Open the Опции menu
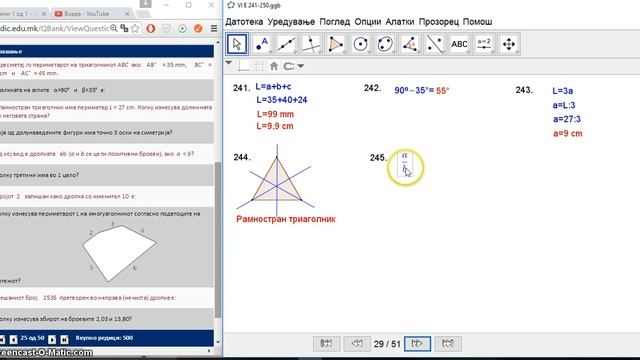Screen dimensions: 640x360 point(368,22)
